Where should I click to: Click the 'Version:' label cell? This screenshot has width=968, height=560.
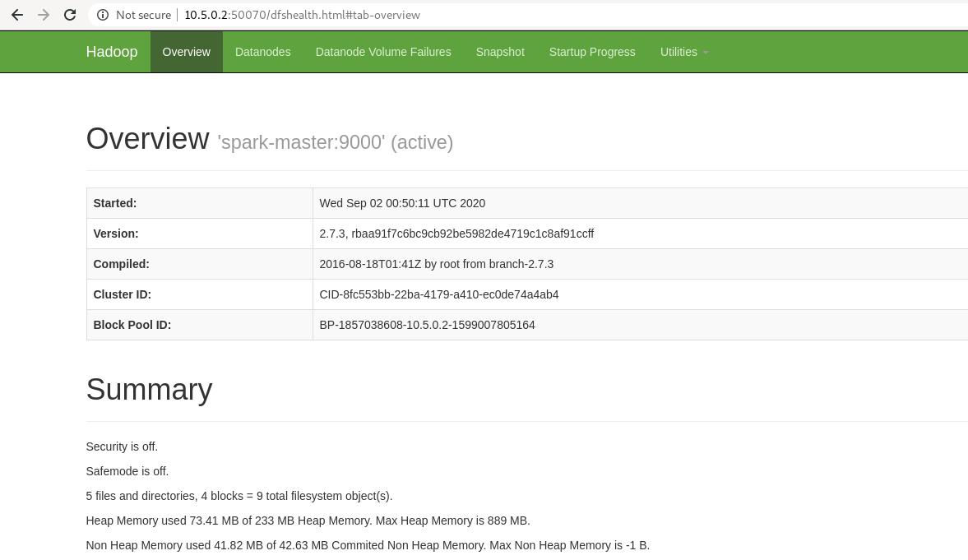[199, 234]
